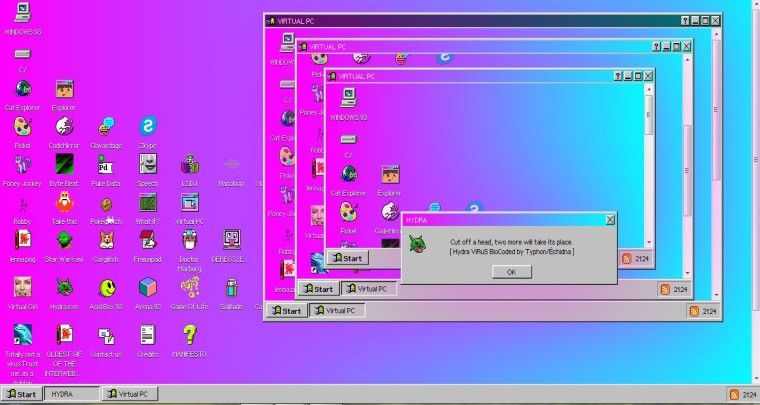This screenshot has height=405, width=760.
Task: Click the Solitude desktop icon
Action: pos(232,288)
